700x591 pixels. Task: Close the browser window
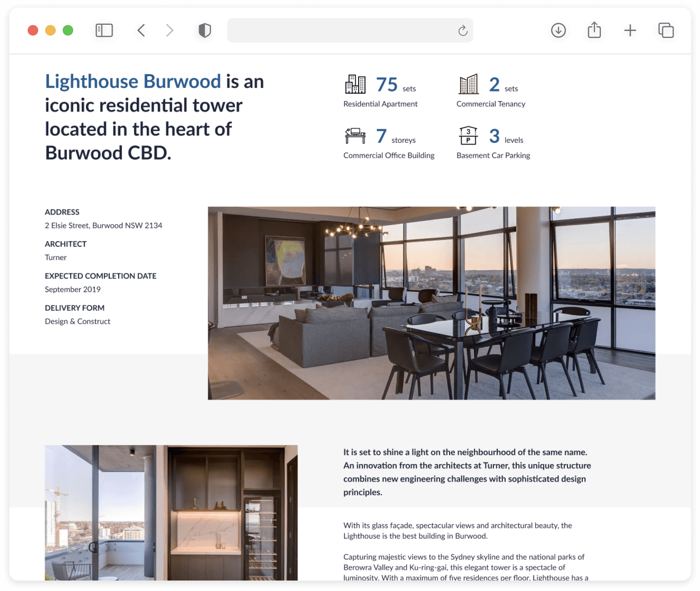(x=33, y=30)
